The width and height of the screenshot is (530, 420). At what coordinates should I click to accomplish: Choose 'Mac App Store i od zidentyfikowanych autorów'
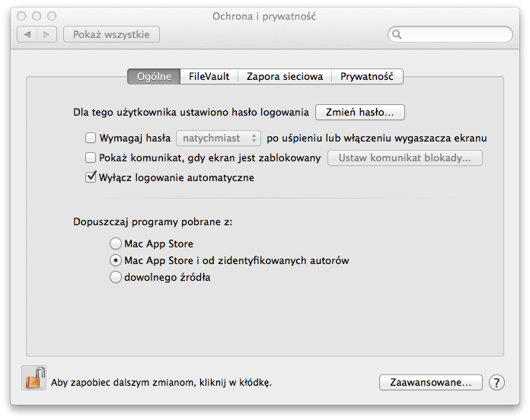tap(116, 260)
